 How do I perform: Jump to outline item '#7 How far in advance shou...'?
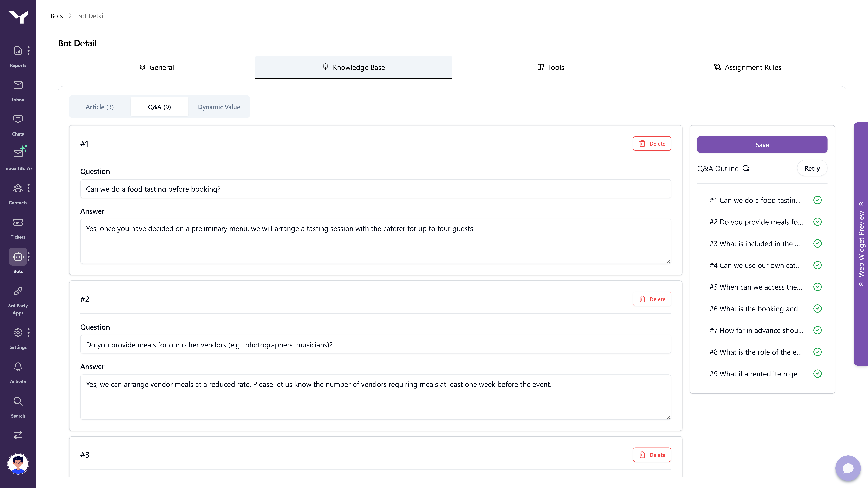[x=756, y=330]
